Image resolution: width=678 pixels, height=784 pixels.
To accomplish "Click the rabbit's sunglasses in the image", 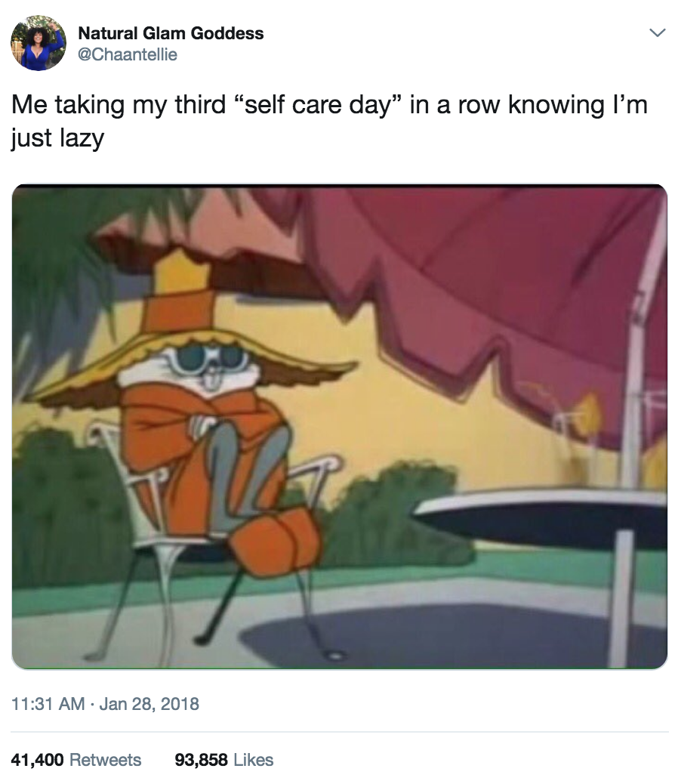I will coord(208,360).
